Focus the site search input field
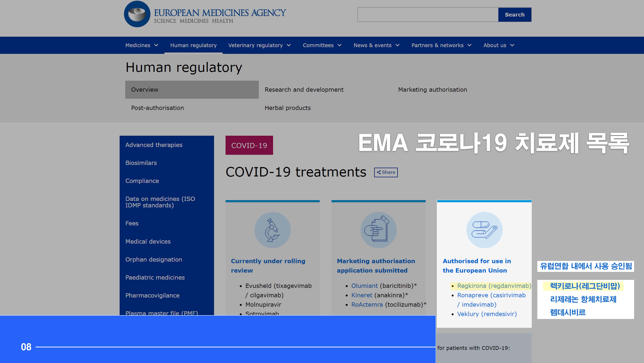Screen dimensions: 644x363 (x=428, y=14)
